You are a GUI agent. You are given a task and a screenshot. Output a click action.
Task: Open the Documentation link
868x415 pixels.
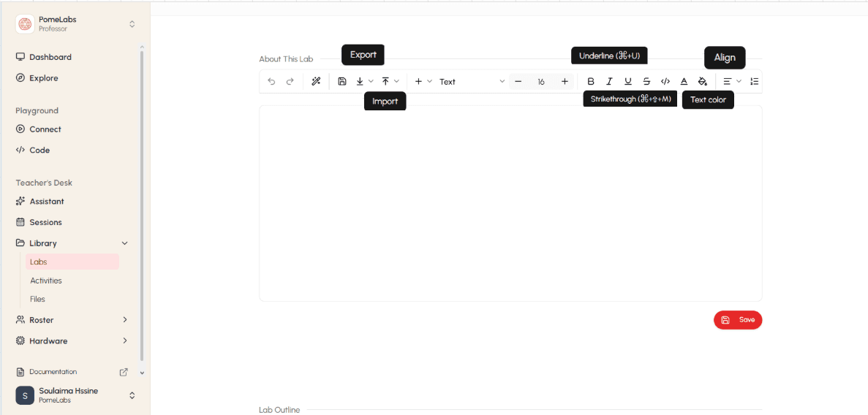pos(53,372)
